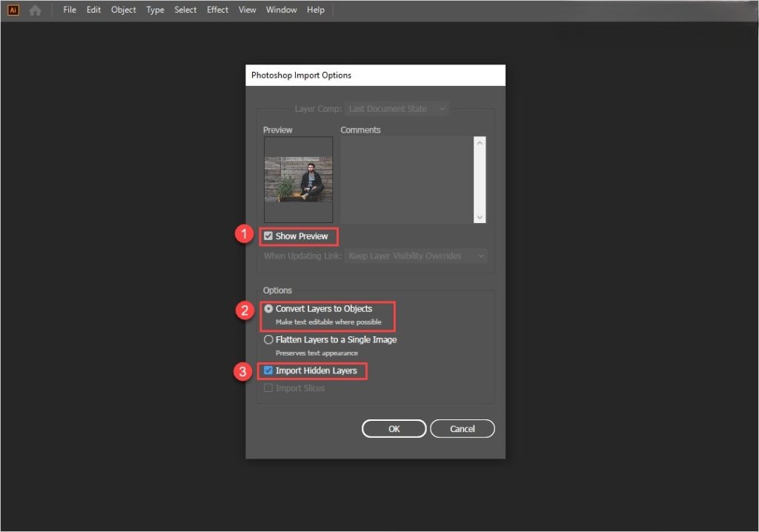Open the File menu

pos(70,10)
